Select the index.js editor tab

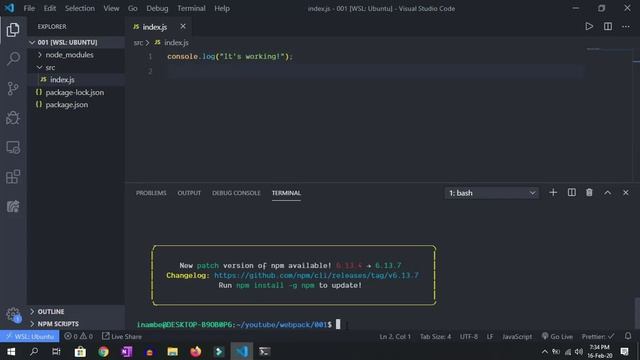(x=158, y=27)
